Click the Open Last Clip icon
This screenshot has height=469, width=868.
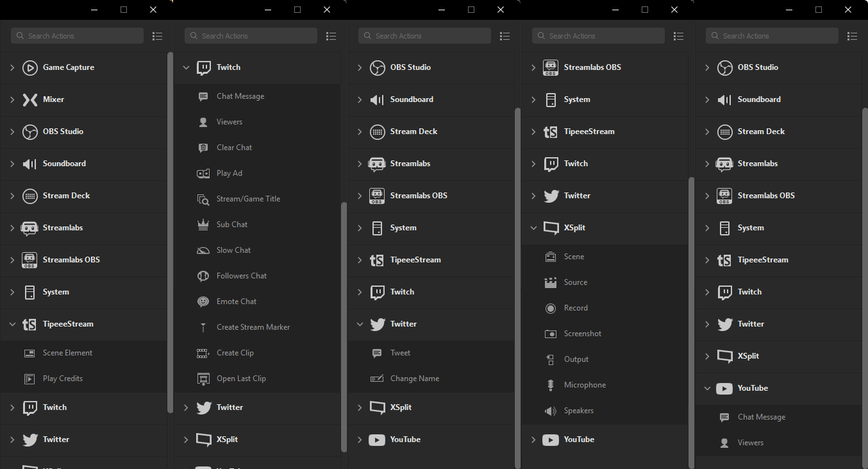point(203,379)
